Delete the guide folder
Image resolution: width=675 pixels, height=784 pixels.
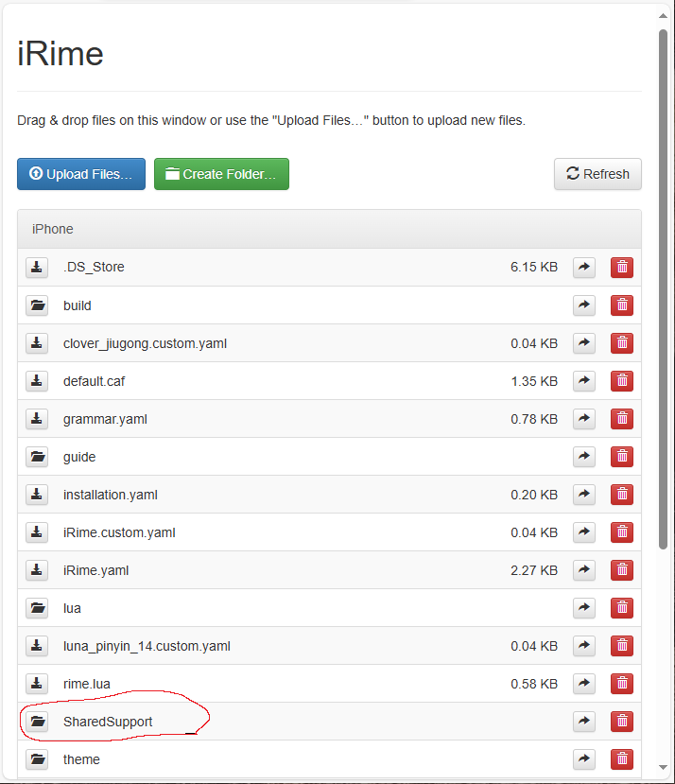622,457
